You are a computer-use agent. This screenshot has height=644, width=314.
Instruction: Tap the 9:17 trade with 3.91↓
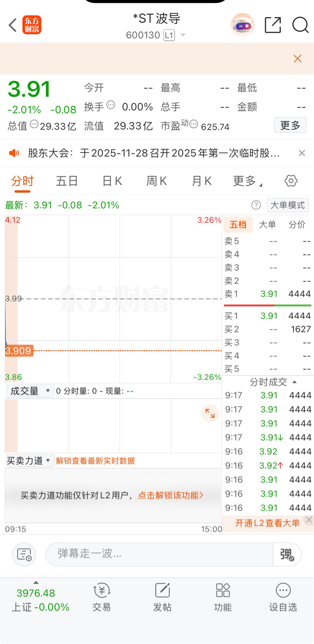[268, 437]
